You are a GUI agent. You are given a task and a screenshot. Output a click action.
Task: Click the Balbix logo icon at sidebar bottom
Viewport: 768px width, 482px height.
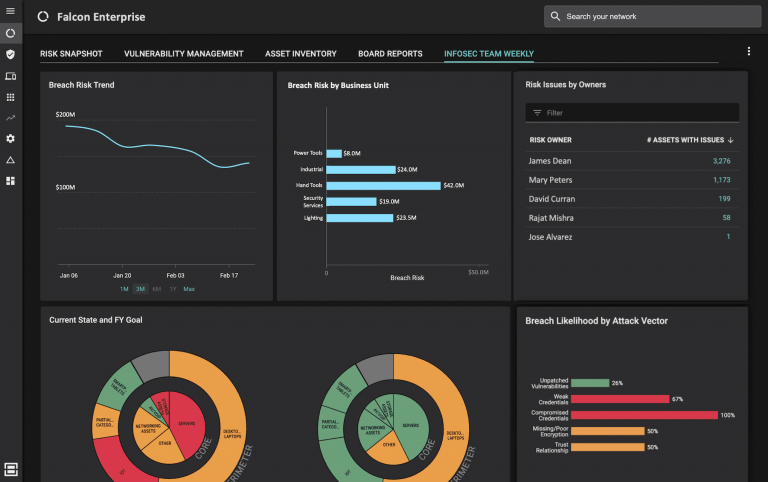(x=11, y=468)
